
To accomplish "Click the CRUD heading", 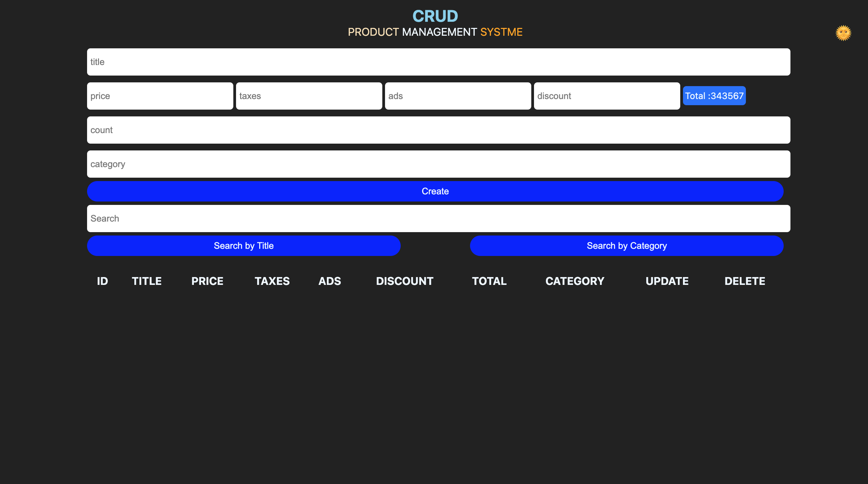I will click(x=435, y=16).
